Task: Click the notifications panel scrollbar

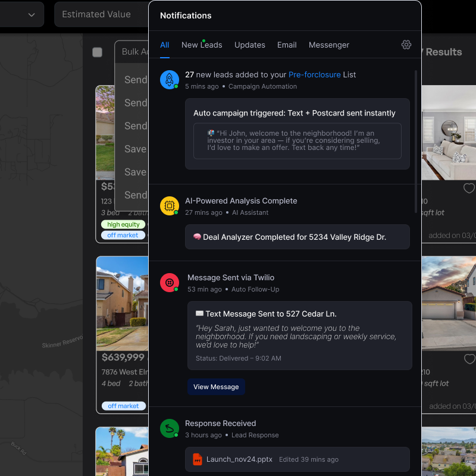Action: point(415,140)
